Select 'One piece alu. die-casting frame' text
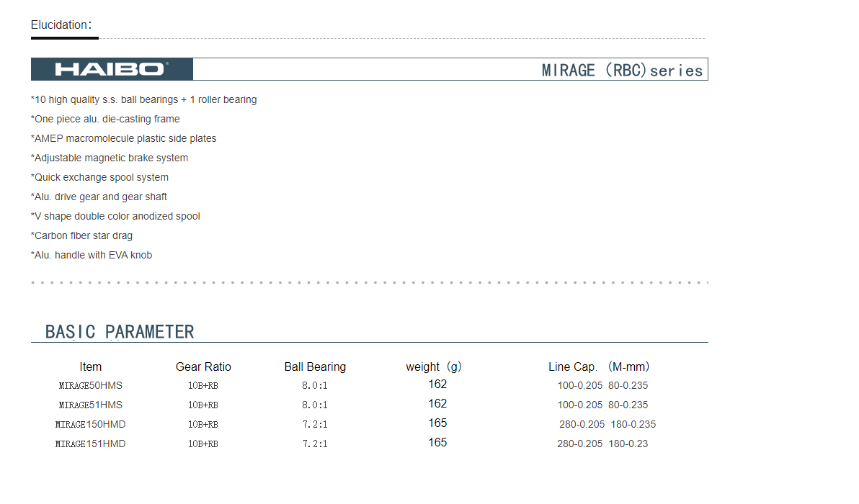 point(105,120)
